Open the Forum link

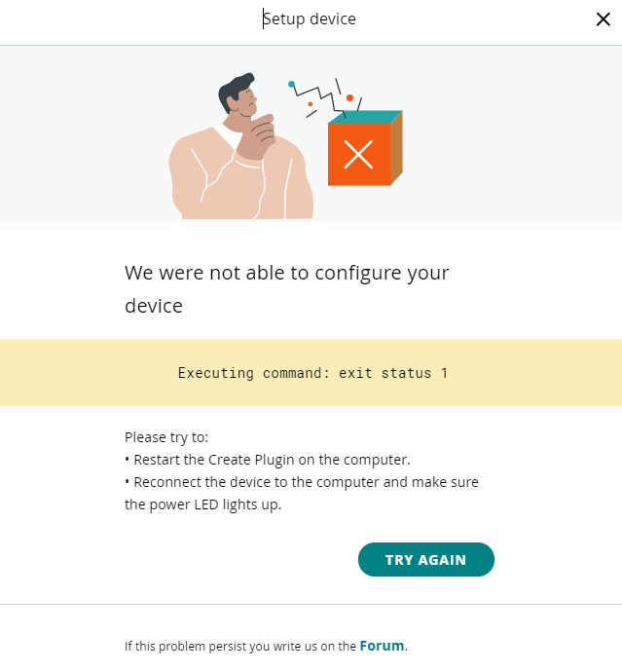point(383,645)
